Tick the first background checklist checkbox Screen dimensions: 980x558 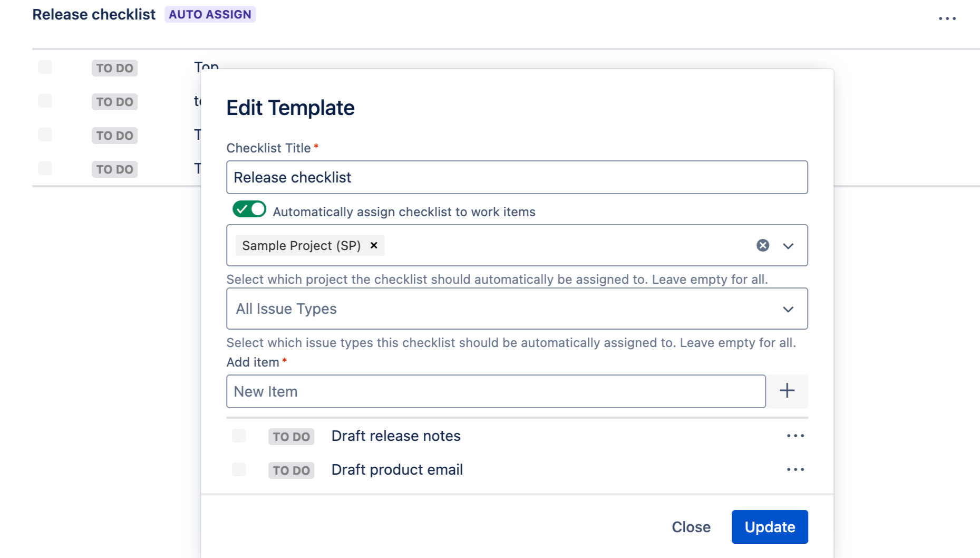click(x=45, y=67)
